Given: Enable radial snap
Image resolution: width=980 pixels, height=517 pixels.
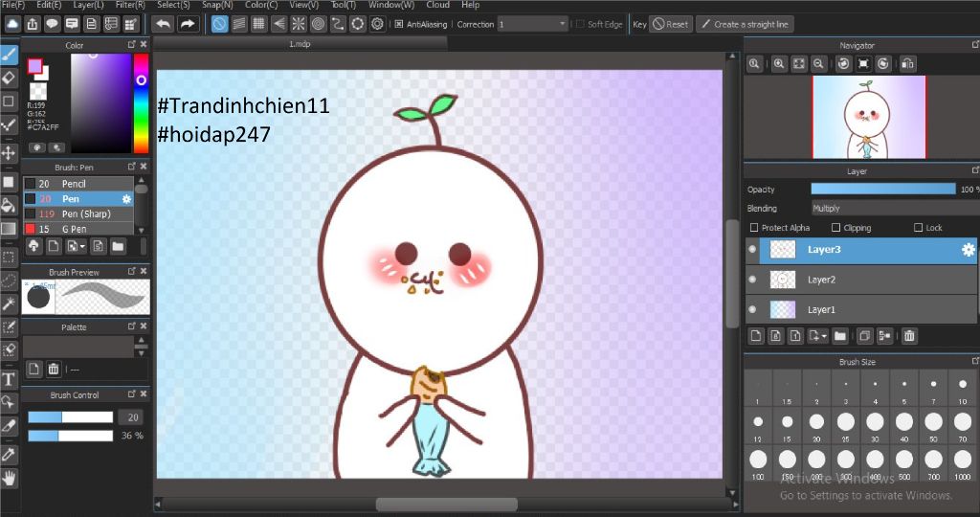Looking at the screenshot, I should [299, 24].
